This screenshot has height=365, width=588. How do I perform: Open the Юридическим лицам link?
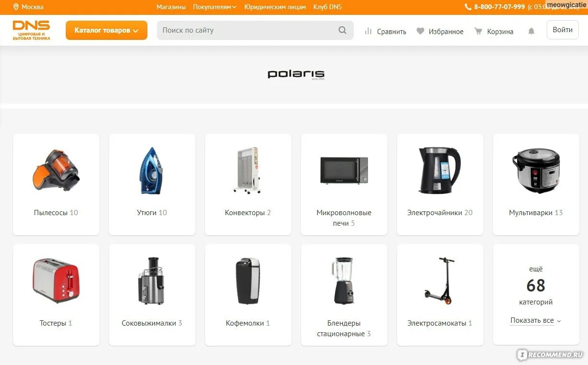click(x=275, y=7)
